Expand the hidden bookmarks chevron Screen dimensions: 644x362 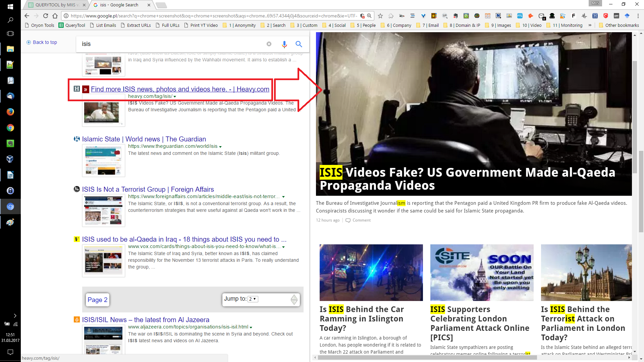590,25
